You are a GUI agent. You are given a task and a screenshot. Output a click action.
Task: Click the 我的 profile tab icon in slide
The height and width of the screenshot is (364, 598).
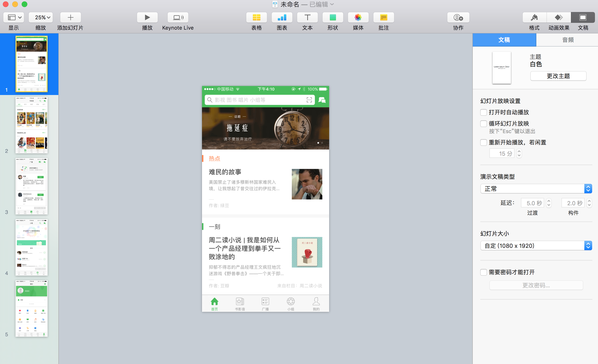[316, 301]
